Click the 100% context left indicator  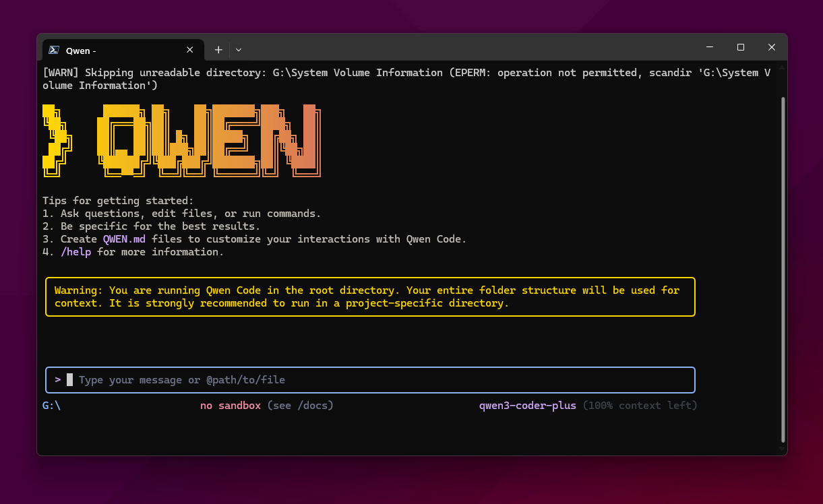pos(639,405)
